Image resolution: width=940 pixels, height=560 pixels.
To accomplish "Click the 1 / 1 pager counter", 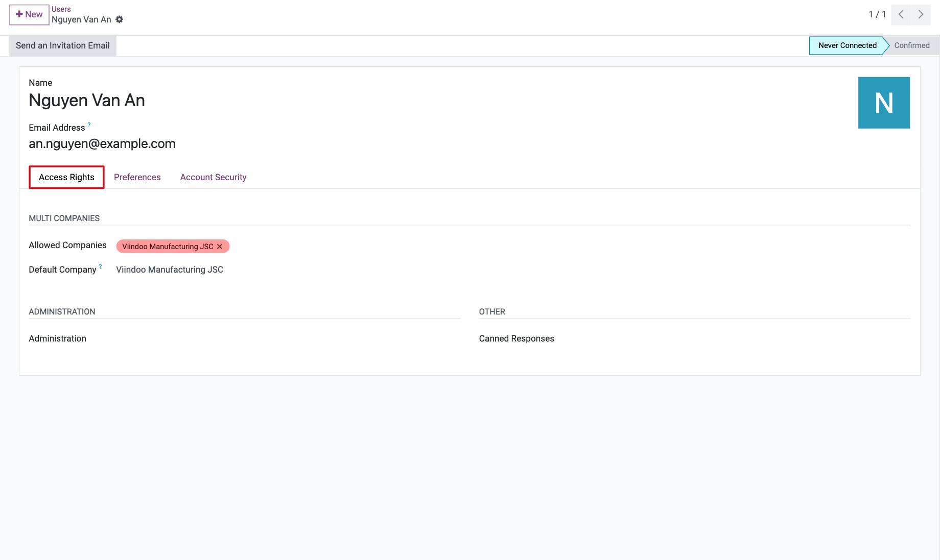I will [877, 14].
